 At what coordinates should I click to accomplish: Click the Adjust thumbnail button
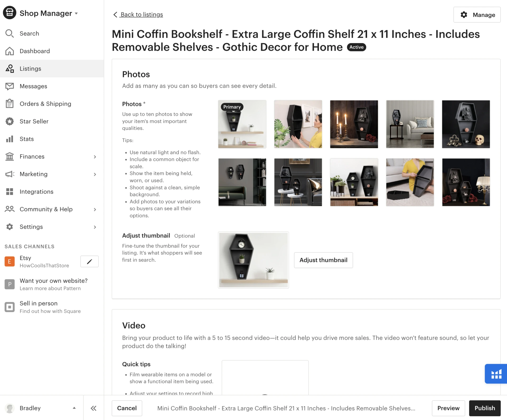coord(323,260)
